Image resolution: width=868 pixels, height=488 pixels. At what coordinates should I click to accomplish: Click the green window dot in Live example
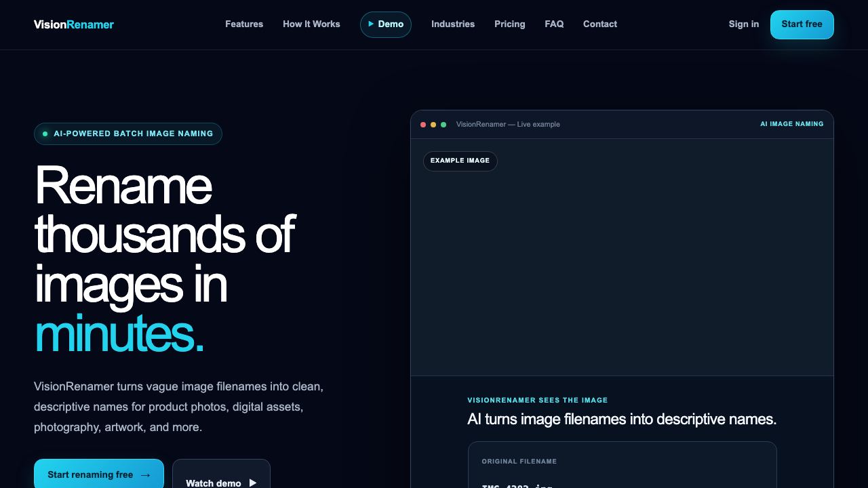point(443,125)
